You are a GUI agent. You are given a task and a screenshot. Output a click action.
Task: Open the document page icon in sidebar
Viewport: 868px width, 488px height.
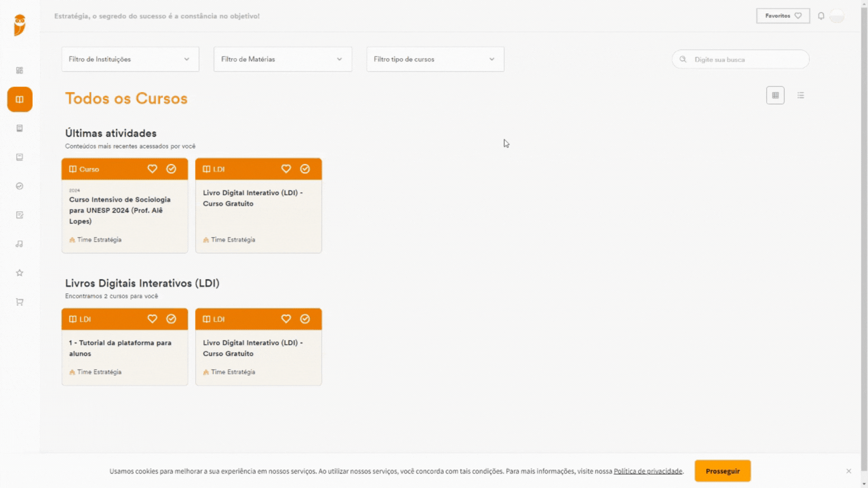tap(19, 128)
